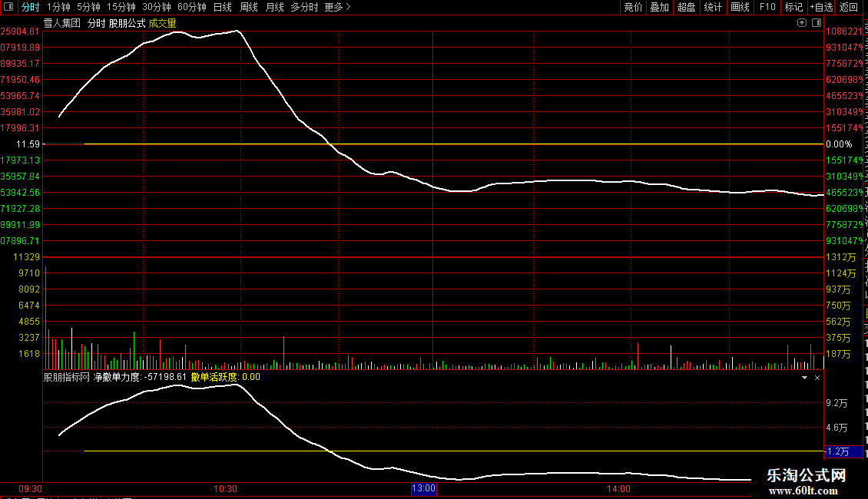Click the 1312万 right volume label
Viewport: 868px width, 499px height.
(841, 257)
